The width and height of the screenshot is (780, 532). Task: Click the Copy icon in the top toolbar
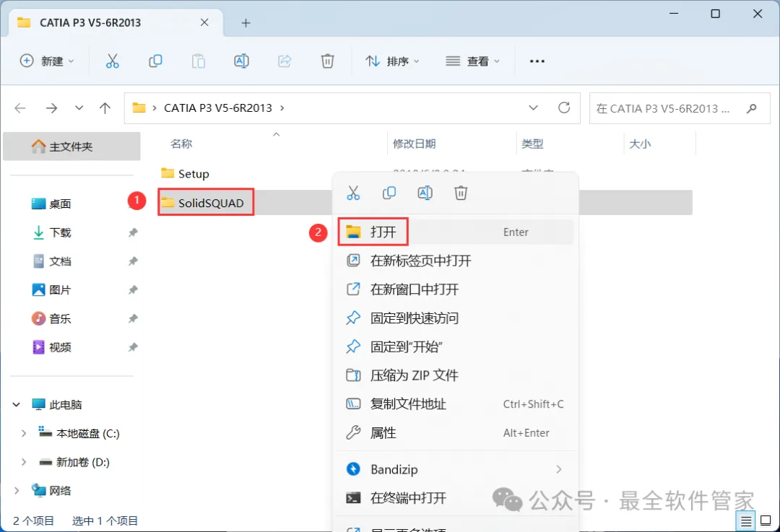point(155,61)
